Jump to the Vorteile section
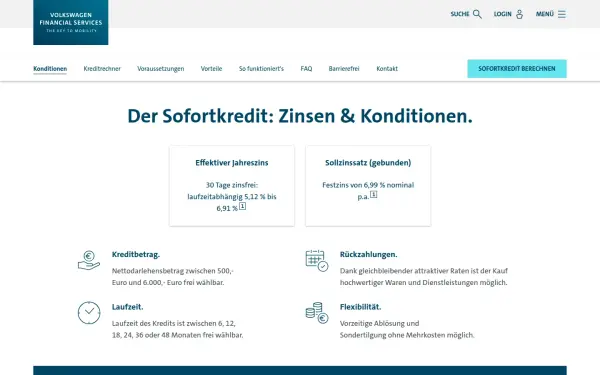Viewport: 600px width, 375px height. pyautogui.click(x=211, y=69)
